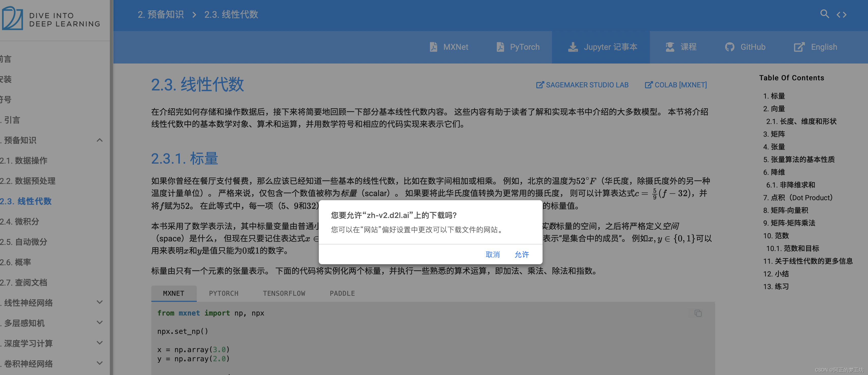Click the search magnifier icon

coord(824,14)
